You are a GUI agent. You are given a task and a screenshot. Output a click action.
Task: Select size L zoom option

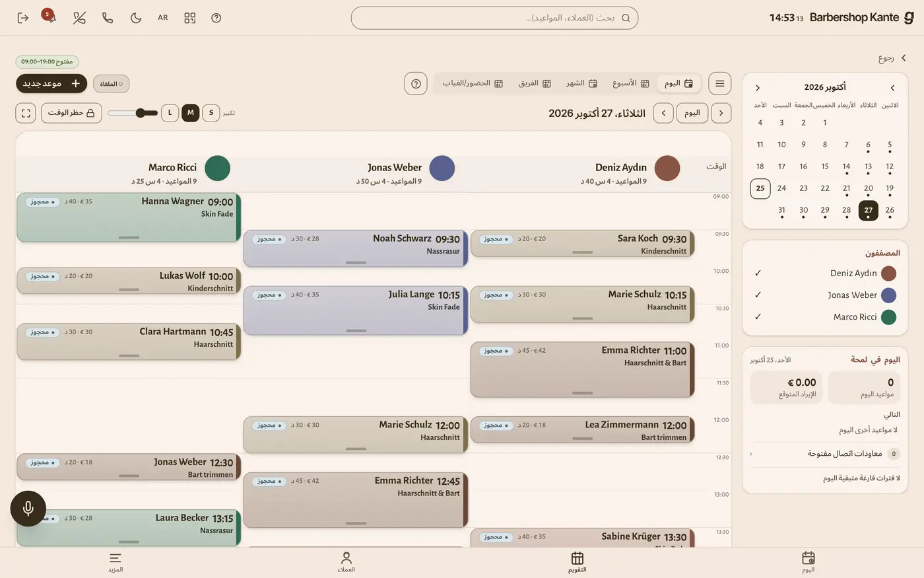click(x=170, y=113)
